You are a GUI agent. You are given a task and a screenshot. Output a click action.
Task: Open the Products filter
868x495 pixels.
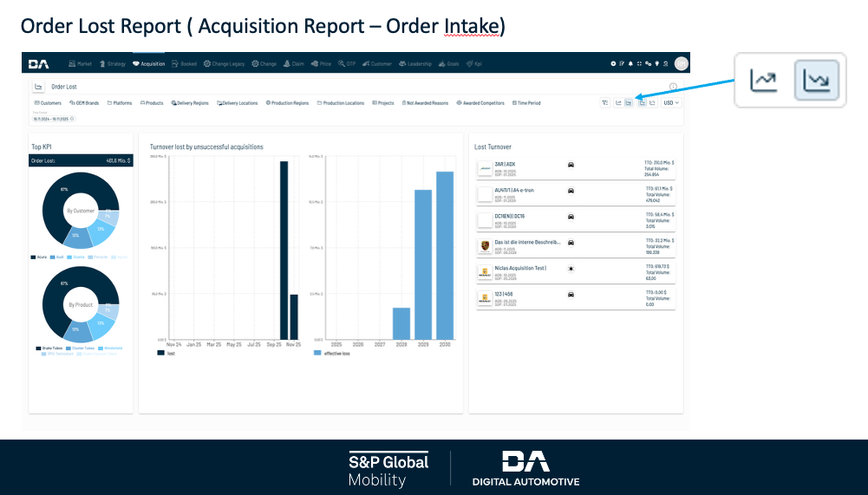152,103
